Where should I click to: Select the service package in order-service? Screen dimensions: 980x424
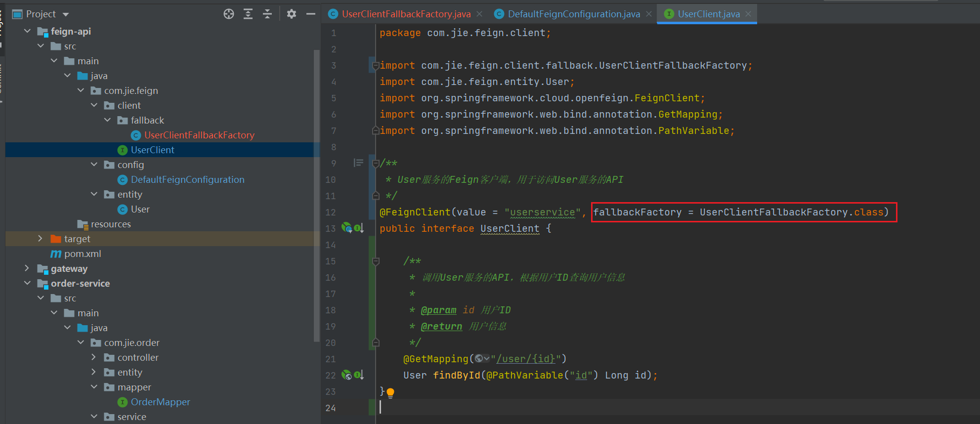(x=131, y=417)
